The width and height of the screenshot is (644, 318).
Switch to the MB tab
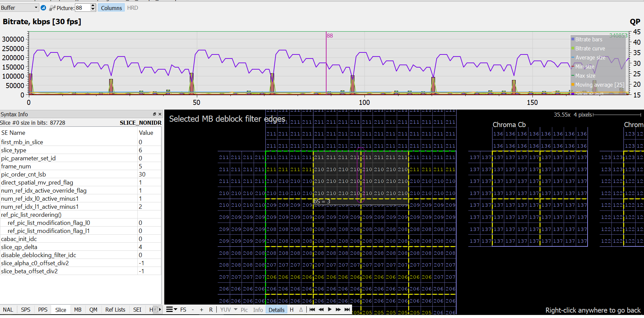click(78, 310)
